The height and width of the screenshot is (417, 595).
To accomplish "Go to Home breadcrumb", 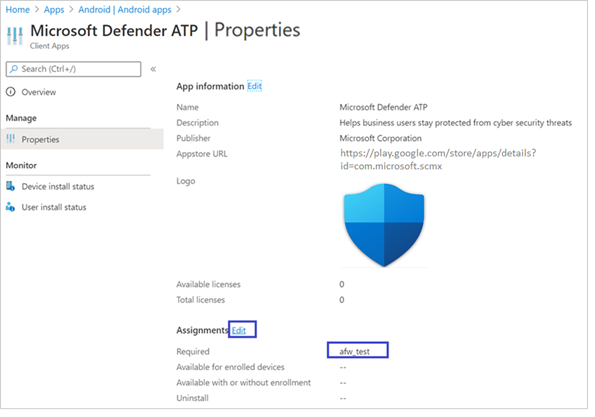I will click(18, 9).
